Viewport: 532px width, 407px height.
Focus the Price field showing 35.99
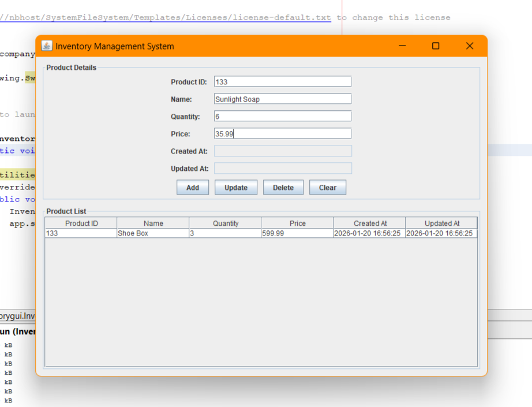click(x=283, y=134)
